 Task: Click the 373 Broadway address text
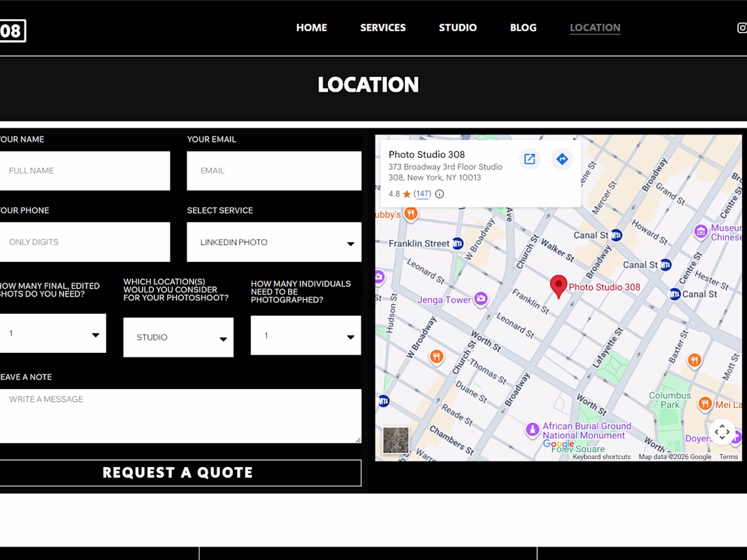pos(445,172)
